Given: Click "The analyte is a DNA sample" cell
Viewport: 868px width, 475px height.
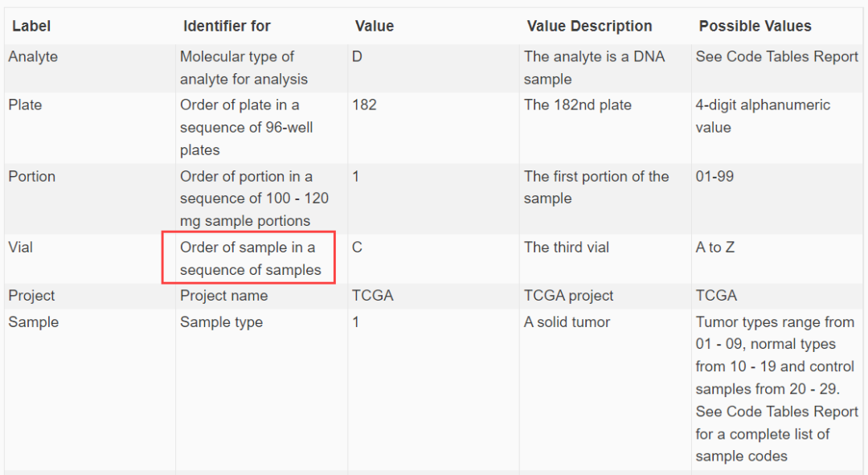Looking at the screenshot, I should [x=594, y=68].
